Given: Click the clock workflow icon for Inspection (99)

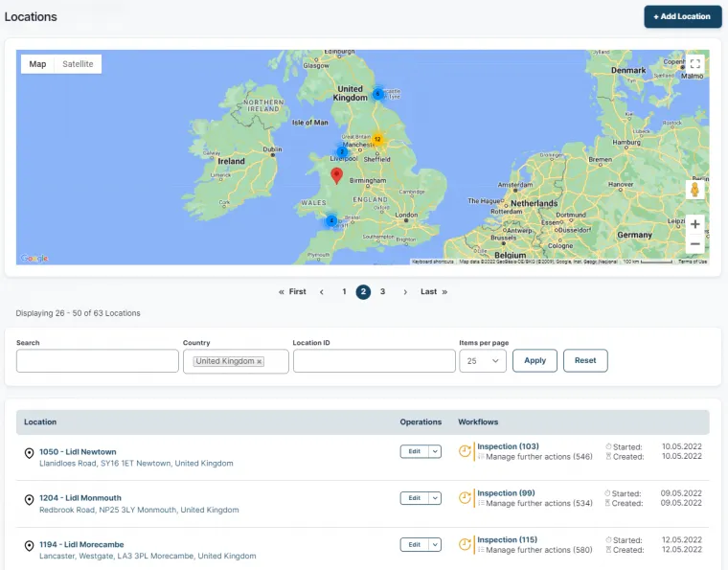Looking at the screenshot, I should pos(465,498).
